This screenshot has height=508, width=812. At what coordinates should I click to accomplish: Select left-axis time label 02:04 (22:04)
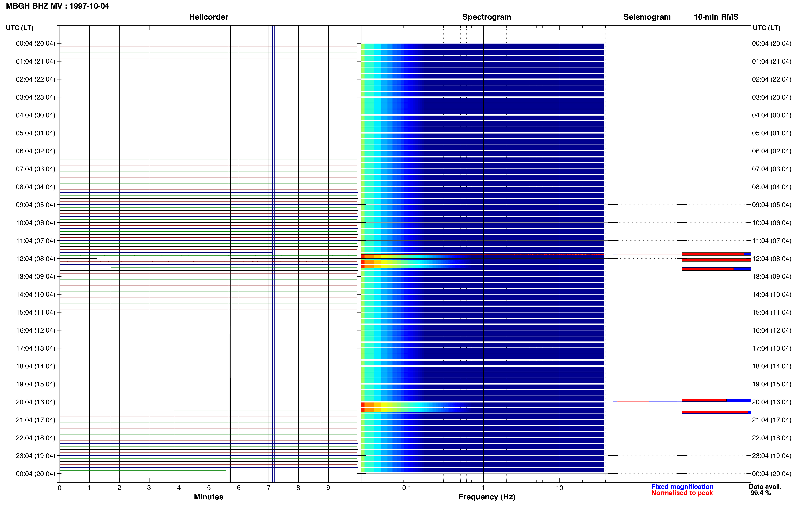[36, 79]
